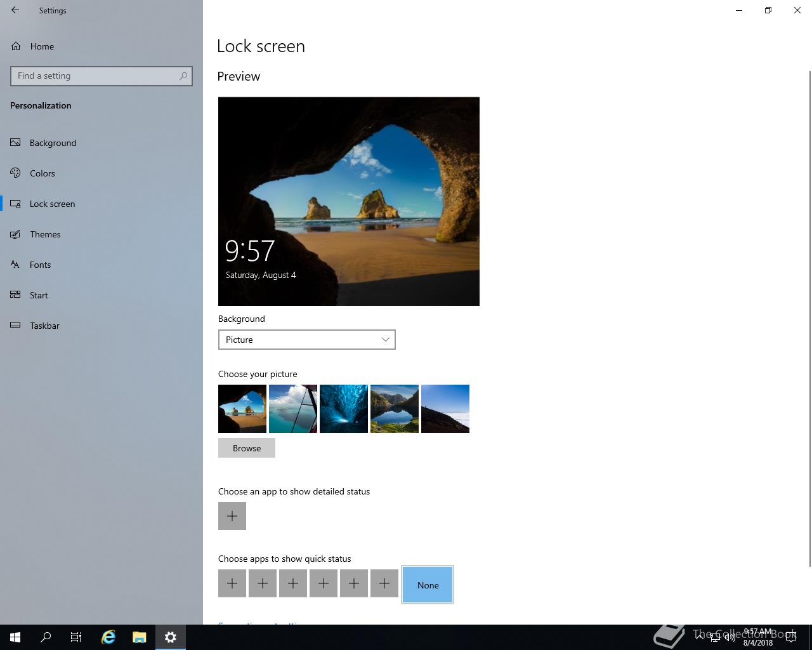This screenshot has height=650, width=812.
Task: Click the fourth quick status plus button
Action: [x=324, y=583]
